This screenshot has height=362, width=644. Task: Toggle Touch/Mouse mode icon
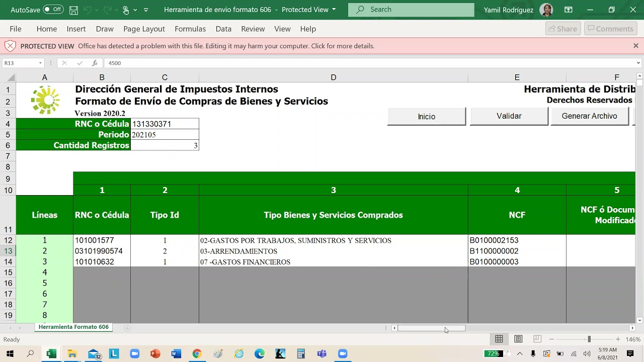(126, 10)
